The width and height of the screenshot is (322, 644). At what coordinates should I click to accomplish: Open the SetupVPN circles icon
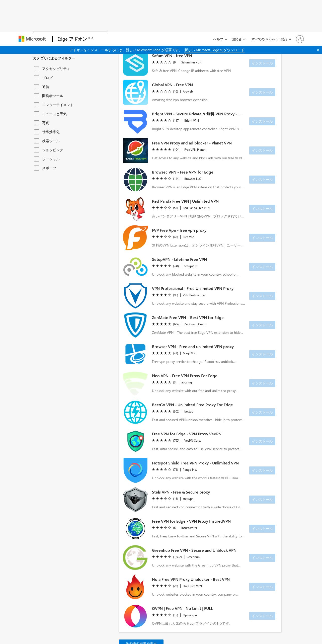(x=135, y=267)
